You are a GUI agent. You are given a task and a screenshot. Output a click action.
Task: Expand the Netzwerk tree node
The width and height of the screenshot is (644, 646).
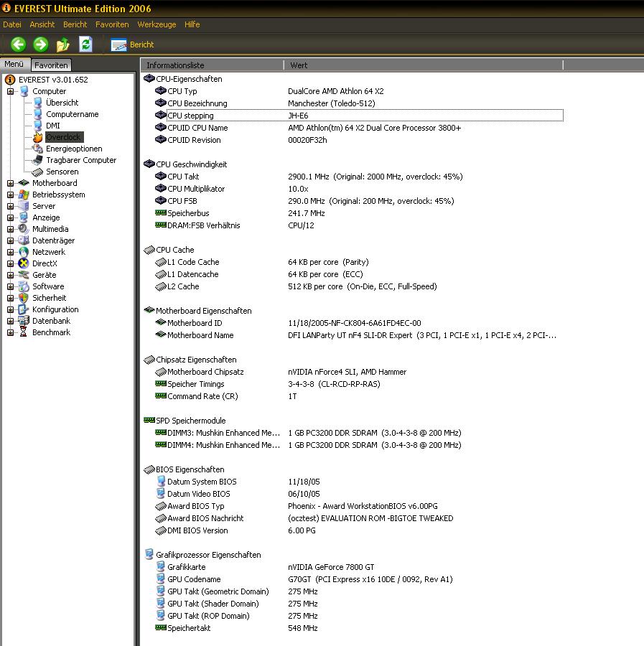[x=10, y=252]
